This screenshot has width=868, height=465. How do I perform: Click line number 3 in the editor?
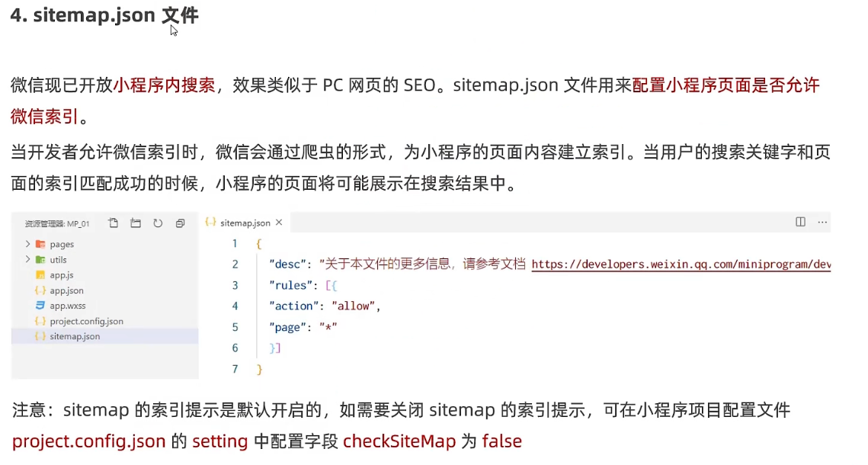coord(235,285)
